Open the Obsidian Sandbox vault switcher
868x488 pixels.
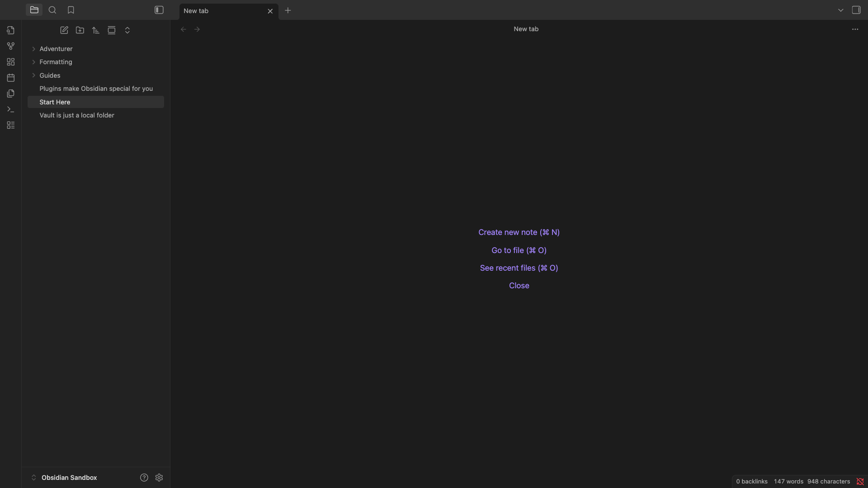[69, 478]
